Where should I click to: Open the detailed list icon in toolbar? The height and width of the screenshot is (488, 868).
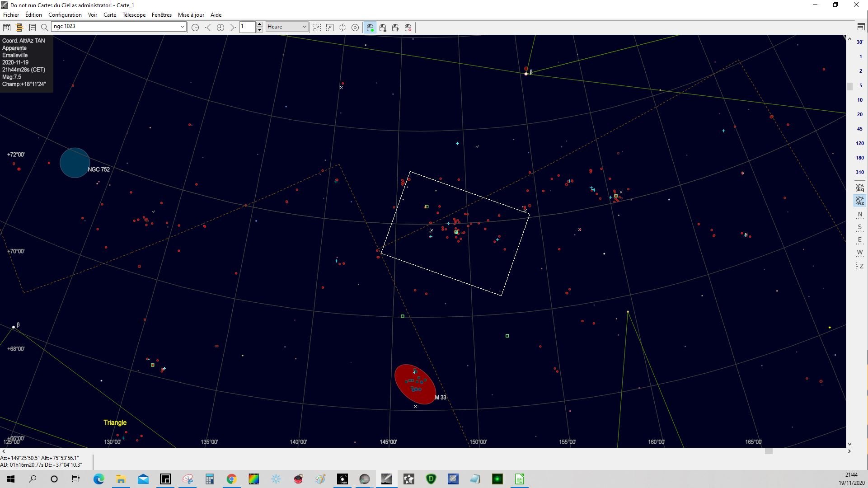(x=32, y=28)
